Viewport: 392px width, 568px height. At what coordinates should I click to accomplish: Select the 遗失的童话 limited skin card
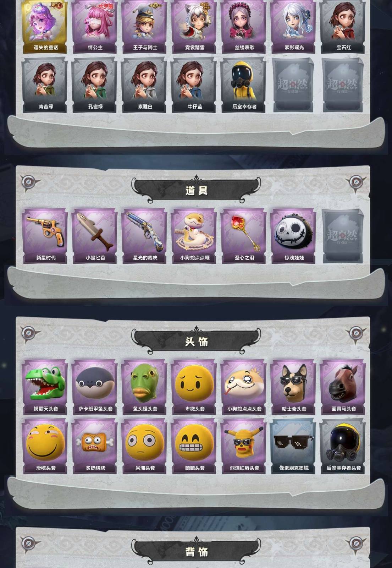click(x=45, y=26)
